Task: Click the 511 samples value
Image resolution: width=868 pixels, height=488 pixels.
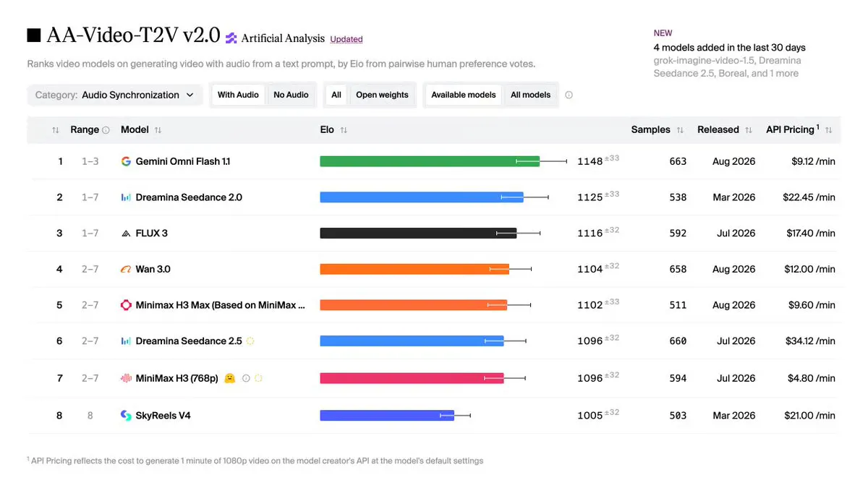Action: coord(678,305)
